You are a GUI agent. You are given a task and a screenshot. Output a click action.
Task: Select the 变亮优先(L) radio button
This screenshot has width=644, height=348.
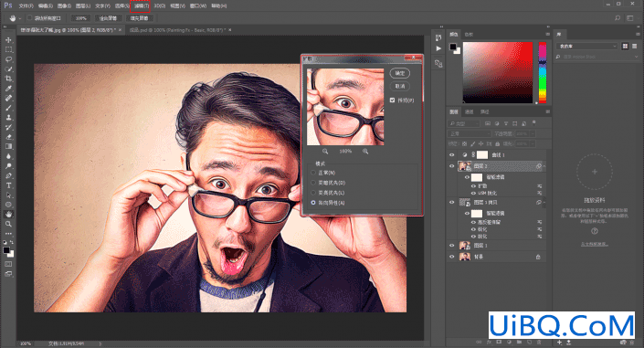[x=313, y=193]
